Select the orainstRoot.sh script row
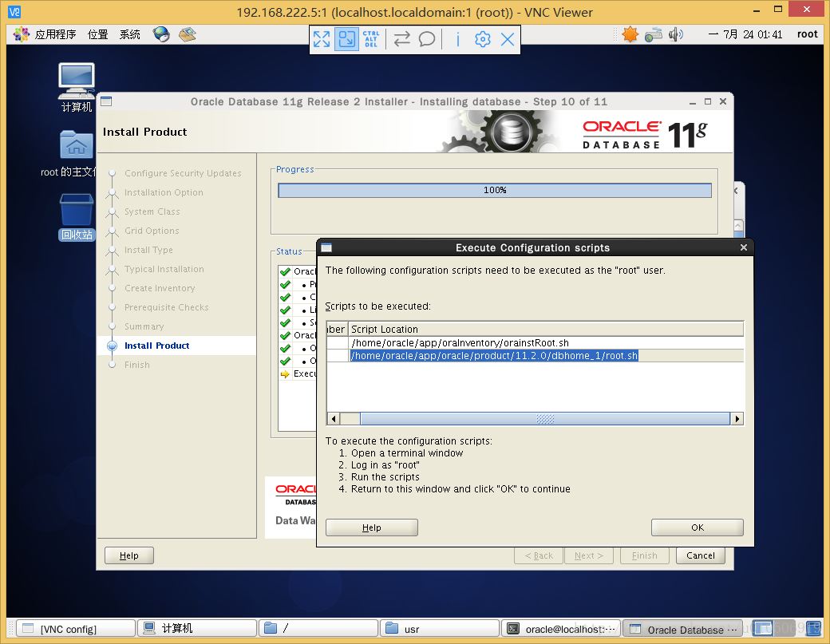 click(x=535, y=343)
